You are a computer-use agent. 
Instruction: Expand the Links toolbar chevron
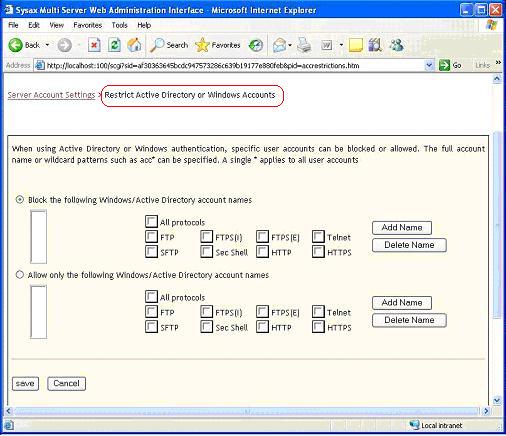498,62
